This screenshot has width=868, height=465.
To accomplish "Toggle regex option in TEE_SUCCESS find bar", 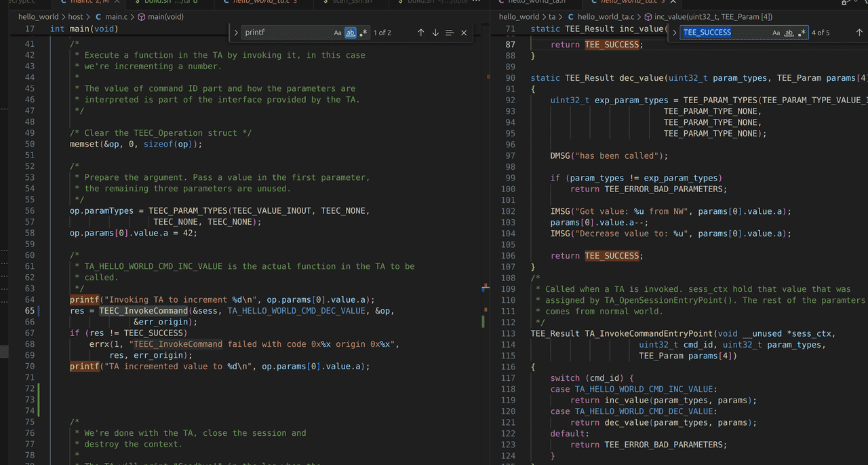I will pyautogui.click(x=802, y=33).
